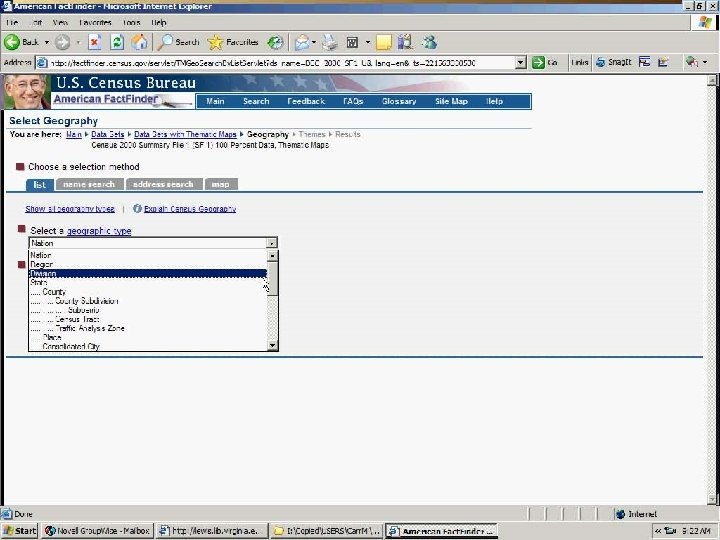Open the Favorites menu

(95, 22)
